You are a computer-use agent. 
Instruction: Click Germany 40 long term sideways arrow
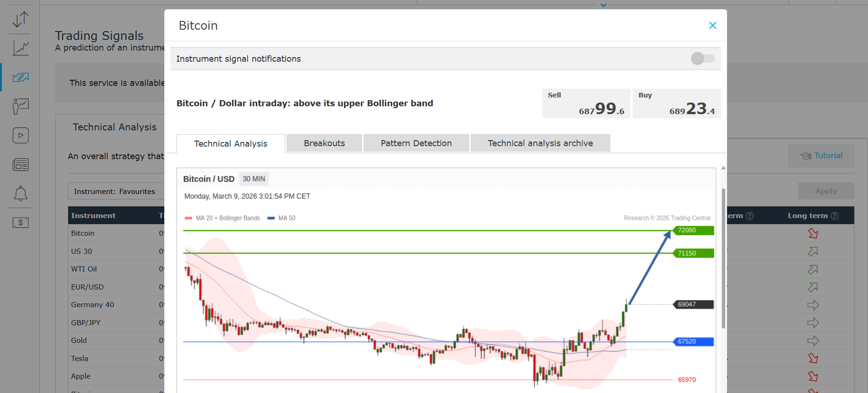[x=813, y=305]
